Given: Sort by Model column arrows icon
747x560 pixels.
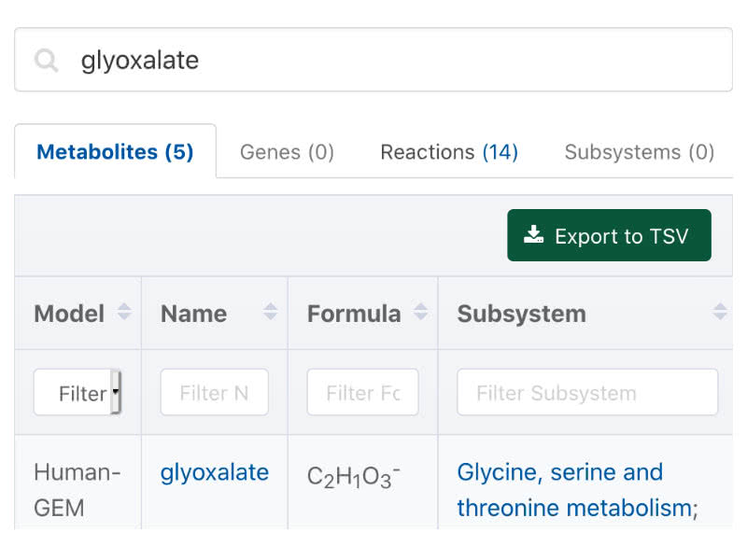Looking at the screenshot, I should pos(124,313).
